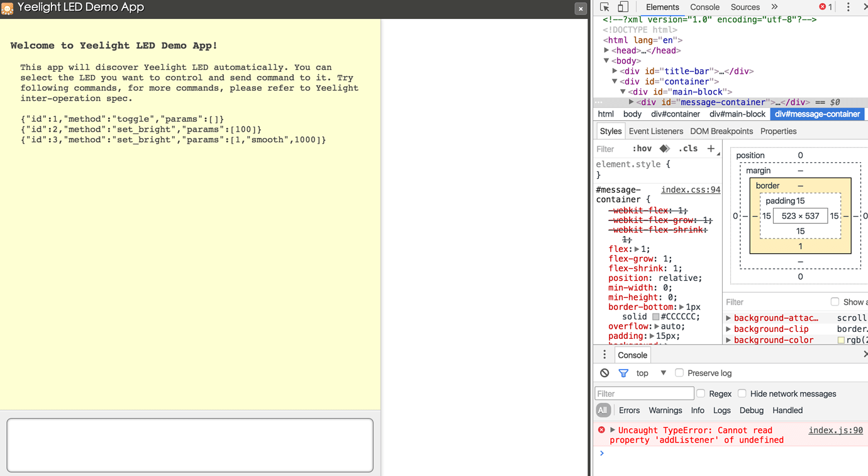Expand the border-bottom shorthand property
Viewport: 868px width, 476px height.
(x=681, y=307)
